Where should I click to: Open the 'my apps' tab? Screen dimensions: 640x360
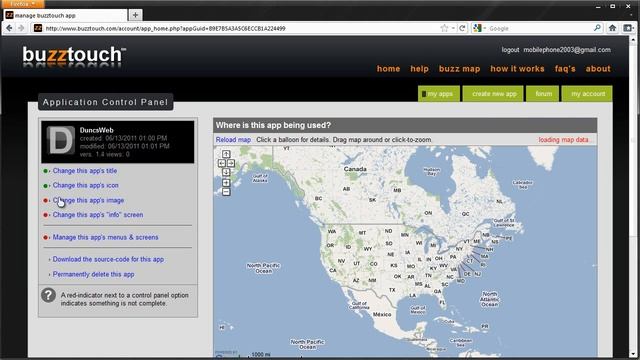click(x=439, y=94)
